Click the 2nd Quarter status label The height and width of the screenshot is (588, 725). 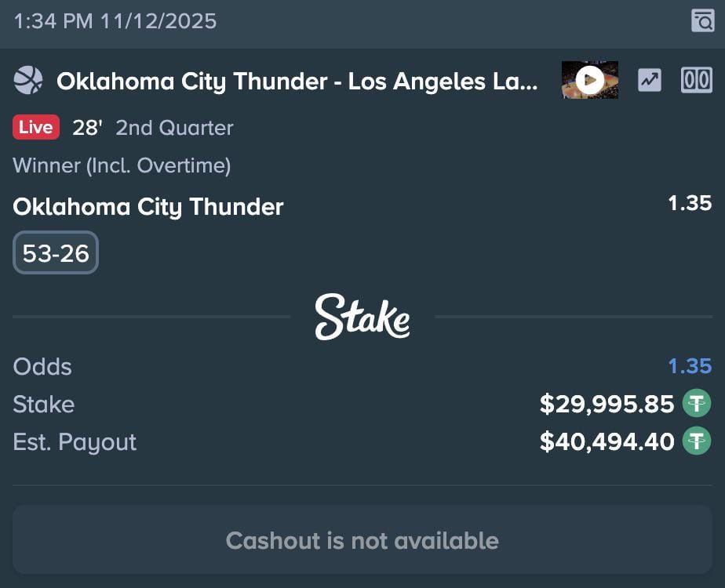(174, 127)
